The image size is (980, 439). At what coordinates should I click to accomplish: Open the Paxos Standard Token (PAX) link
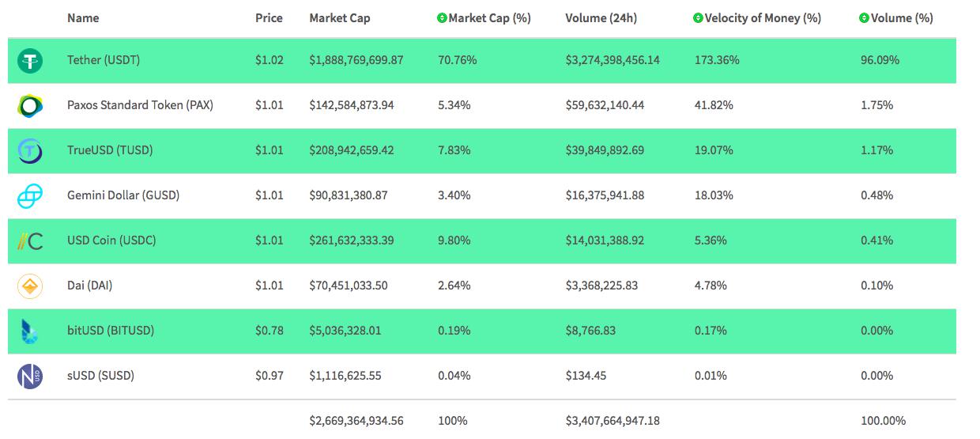(x=140, y=105)
